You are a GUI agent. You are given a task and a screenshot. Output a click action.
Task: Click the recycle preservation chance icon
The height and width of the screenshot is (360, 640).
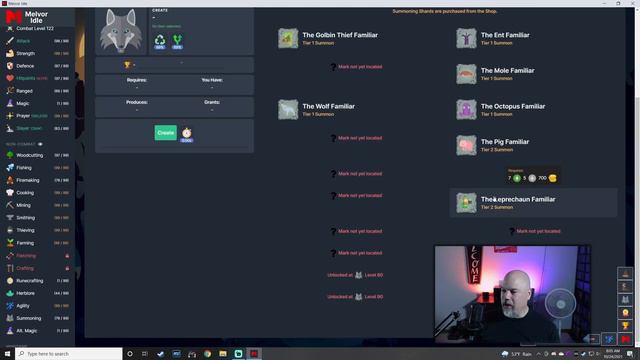point(160,40)
